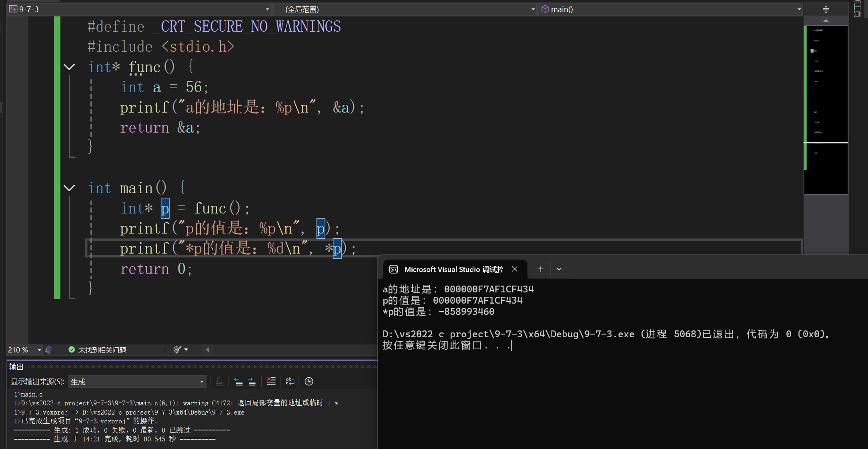The height and width of the screenshot is (449, 868).
Task: Go to next message in output
Action: pyautogui.click(x=252, y=381)
